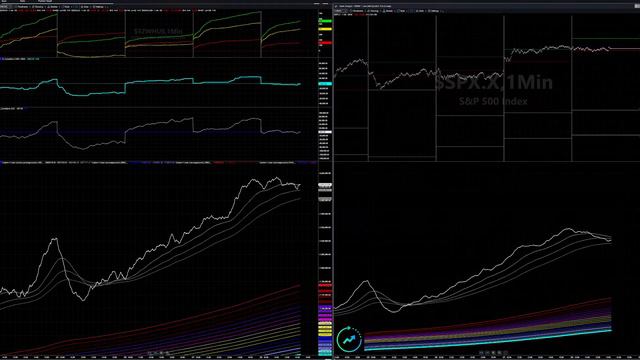The height and width of the screenshot is (360, 640).
Task: Open Drawing tools in $SPX.X chart toolbar
Action: (x=373, y=11)
